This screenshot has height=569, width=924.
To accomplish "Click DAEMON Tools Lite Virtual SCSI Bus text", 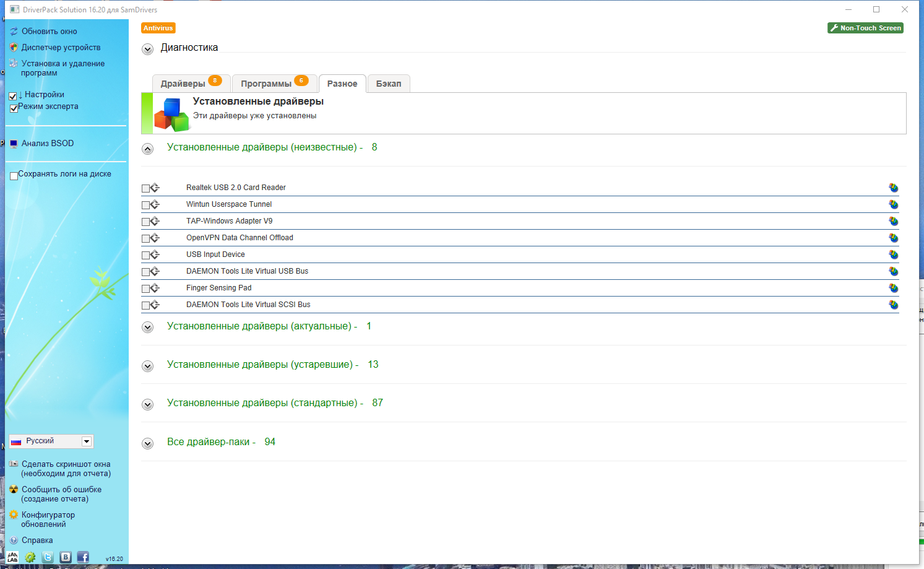I will click(x=248, y=305).
